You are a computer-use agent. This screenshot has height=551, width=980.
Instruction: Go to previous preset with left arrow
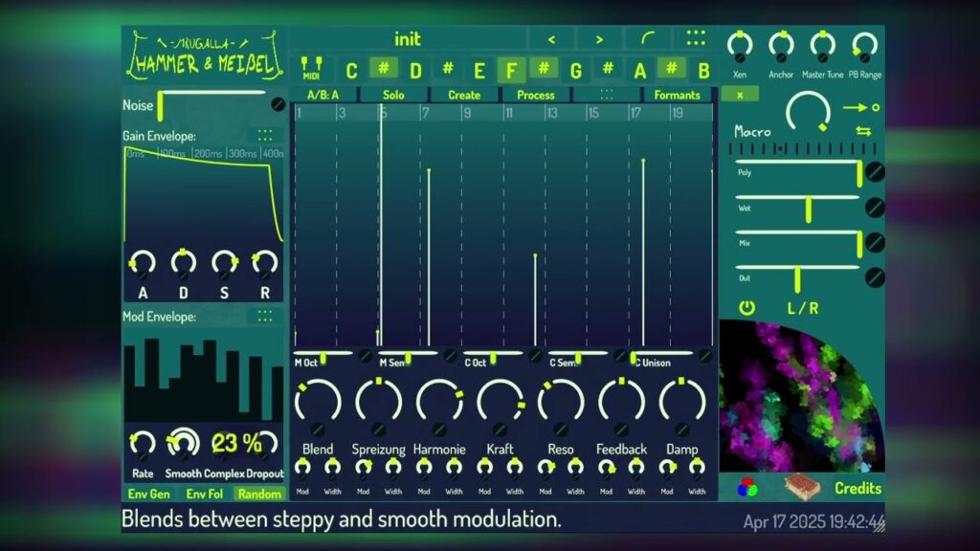(551, 39)
